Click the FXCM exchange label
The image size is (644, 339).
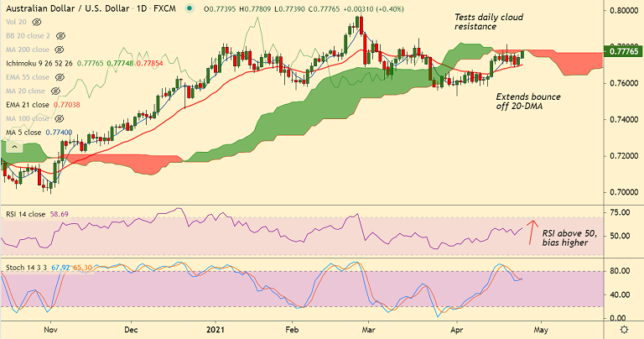tap(164, 8)
